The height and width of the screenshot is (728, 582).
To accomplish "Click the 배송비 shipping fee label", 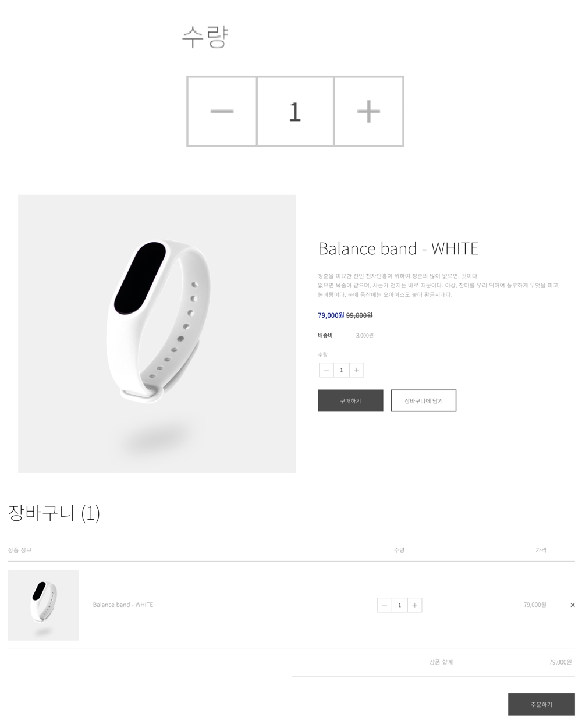I will pos(325,335).
